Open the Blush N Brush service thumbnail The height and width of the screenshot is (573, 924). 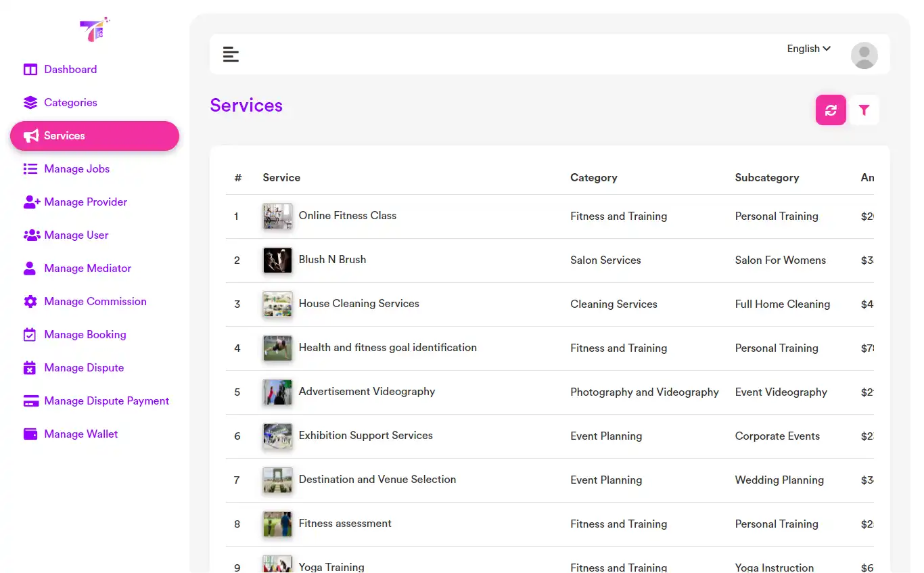click(277, 260)
